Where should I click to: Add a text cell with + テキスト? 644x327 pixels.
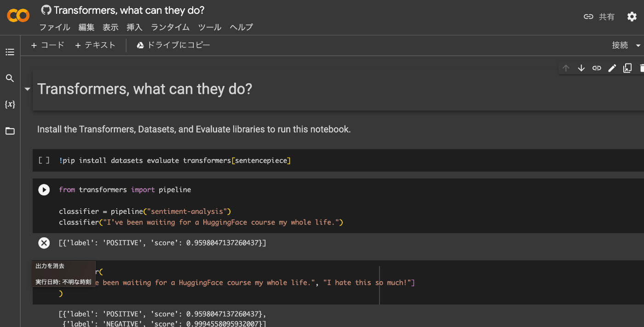(95, 45)
